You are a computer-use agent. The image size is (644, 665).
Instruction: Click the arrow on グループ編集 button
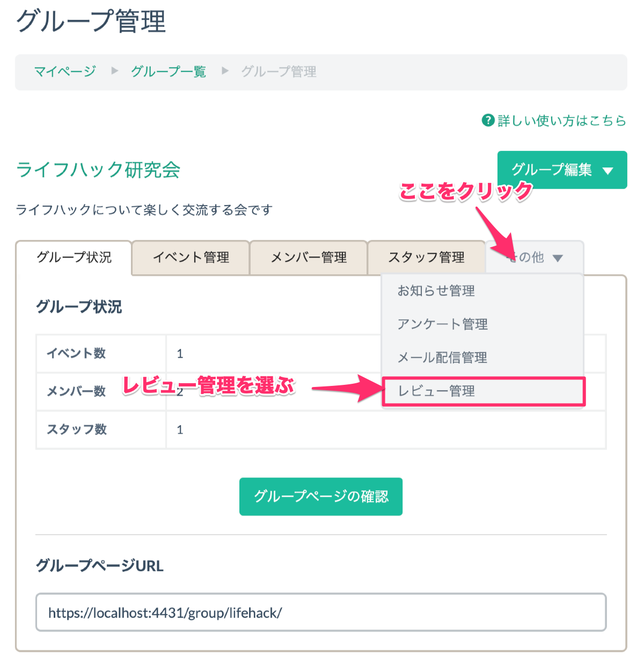pyautogui.click(x=608, y=171)
